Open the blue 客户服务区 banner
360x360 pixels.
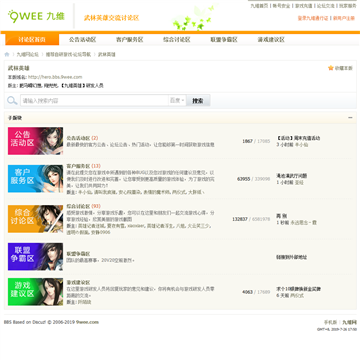coord(35,179)
